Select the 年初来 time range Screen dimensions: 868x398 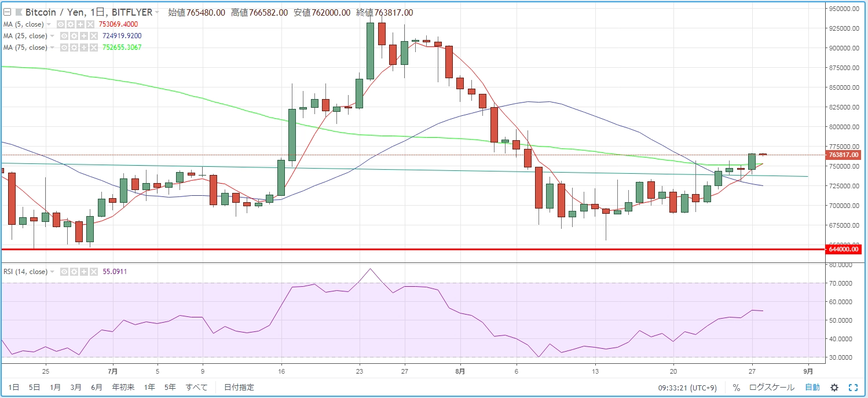[123, 388]
